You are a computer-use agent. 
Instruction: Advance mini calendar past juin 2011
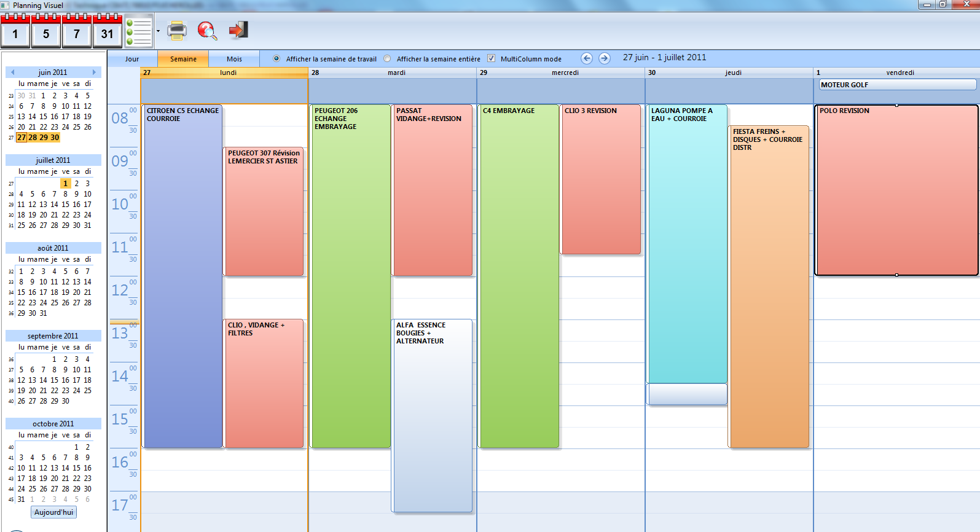[x=94, y=72]
